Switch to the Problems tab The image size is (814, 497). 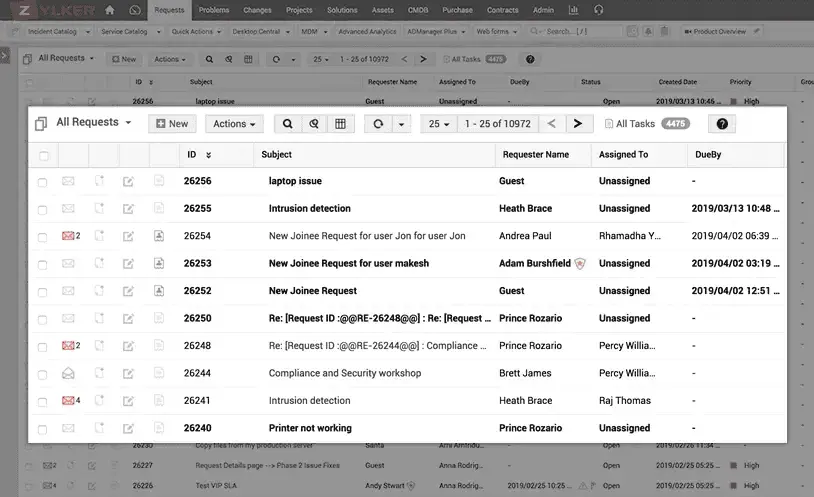213,10
